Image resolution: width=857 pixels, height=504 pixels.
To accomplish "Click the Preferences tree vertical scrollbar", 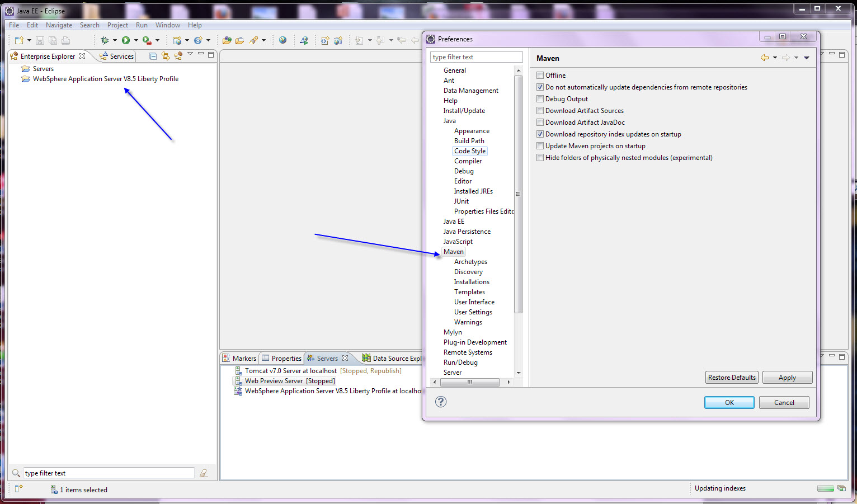I will coord(518,194).
